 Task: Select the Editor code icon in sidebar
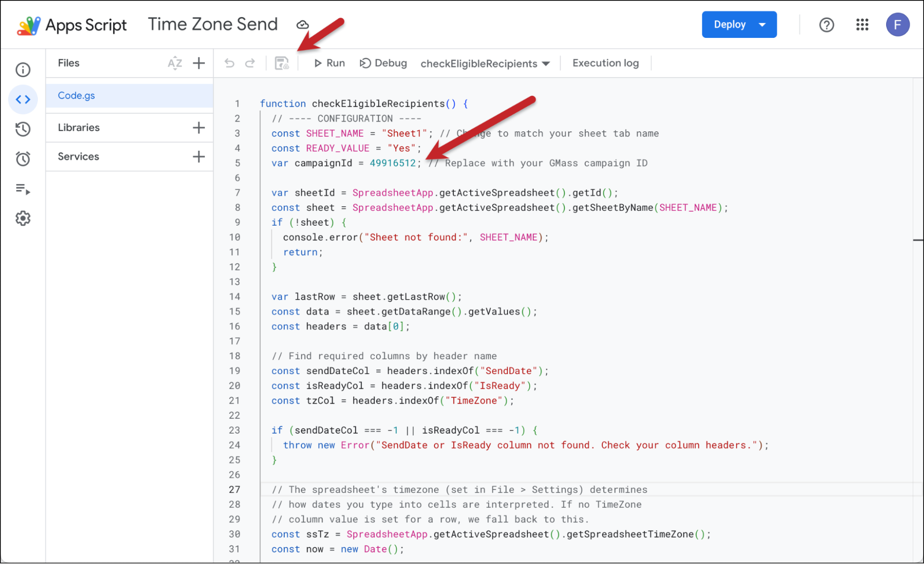pos(23,99)
